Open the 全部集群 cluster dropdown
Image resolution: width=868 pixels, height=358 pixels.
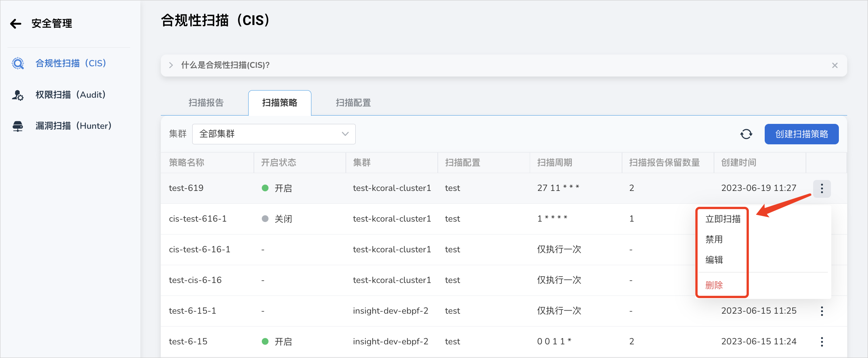[274, 134]
